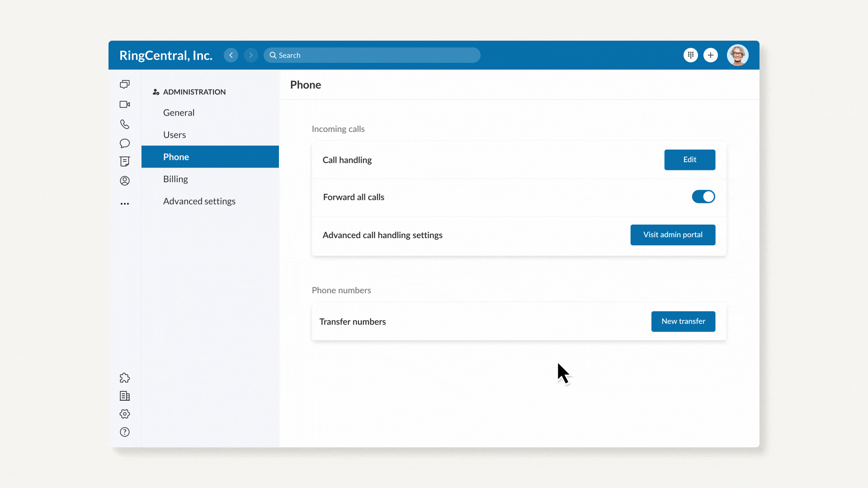Viewport: 868px width, 488px height.
Task: Visit admin portal for advanced settings
Action: [672, 235]
